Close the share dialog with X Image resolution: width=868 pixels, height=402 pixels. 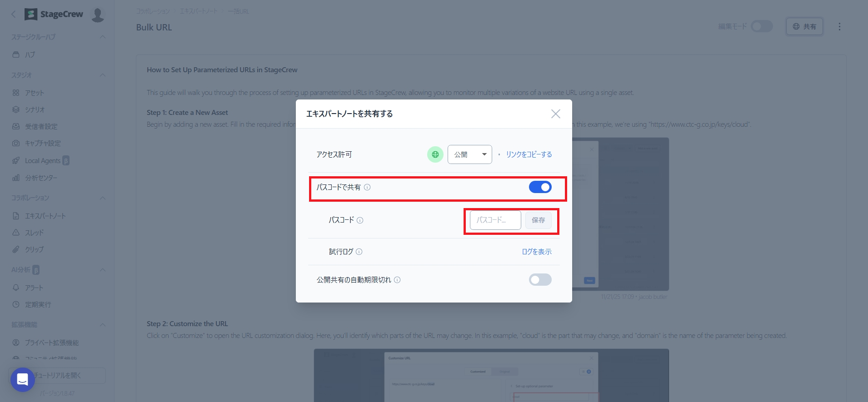pyautogui.click(x=555, y=114)
